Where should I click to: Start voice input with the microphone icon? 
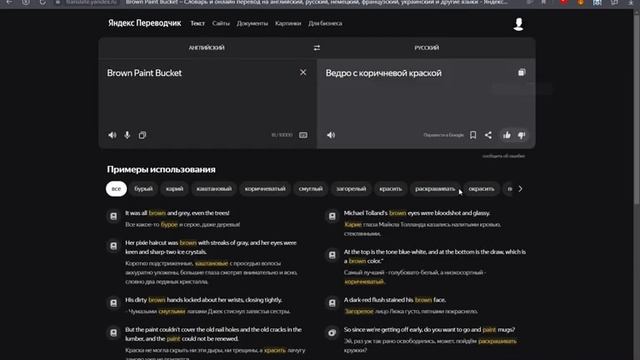[127, 135]
